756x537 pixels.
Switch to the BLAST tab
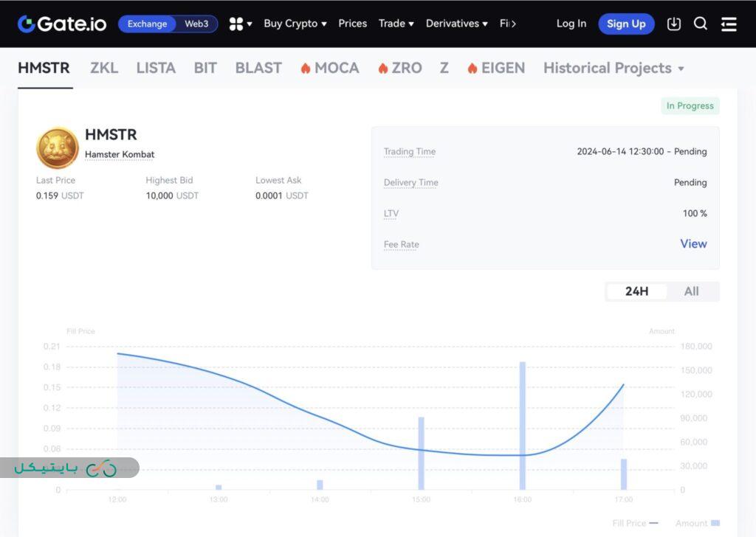point(258,67)
